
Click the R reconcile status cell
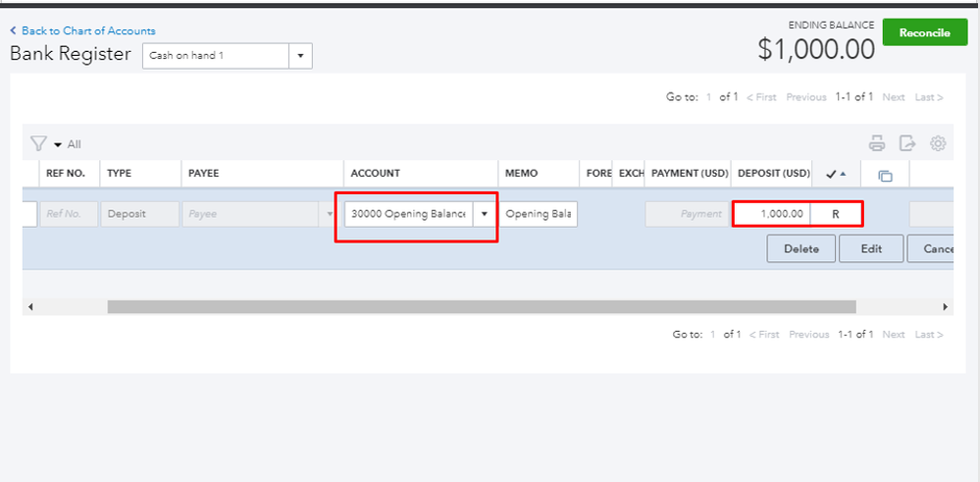point(836,214)
